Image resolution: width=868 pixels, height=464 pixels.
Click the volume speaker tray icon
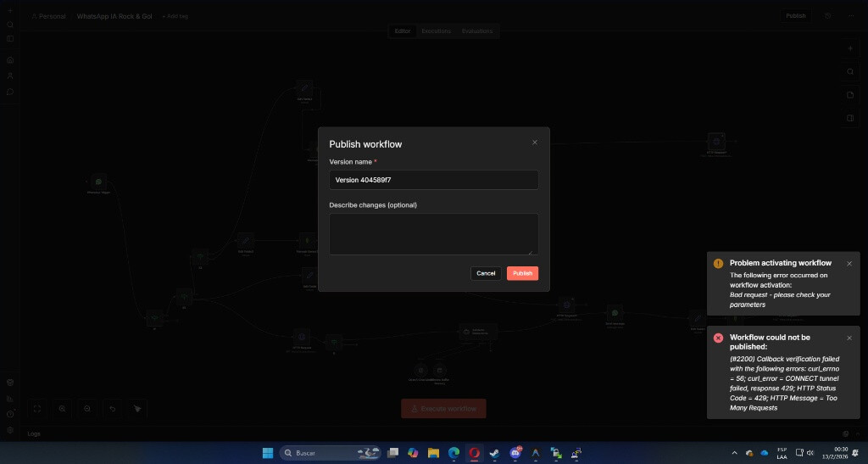[811, 453]
